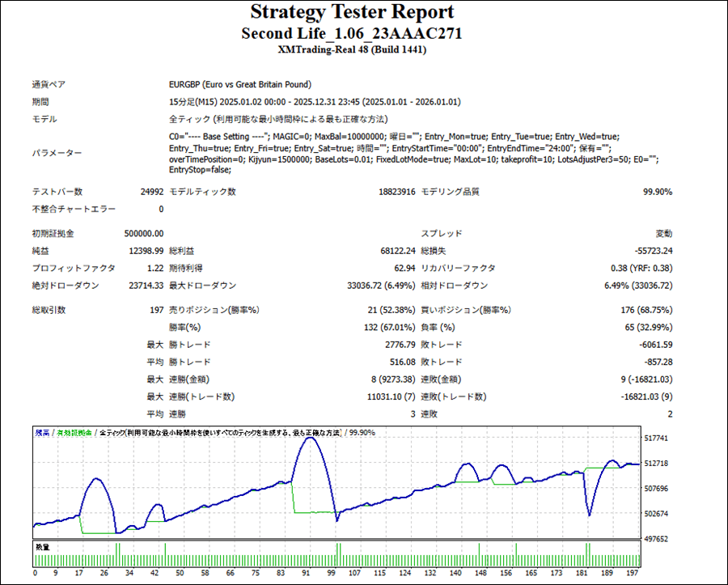
Task: Select the profit factor value 1.22
Action: click(x=154, y=268)
